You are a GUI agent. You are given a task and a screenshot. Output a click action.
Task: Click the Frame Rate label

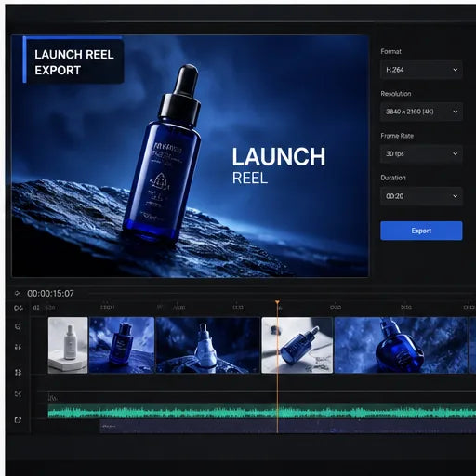397,136
